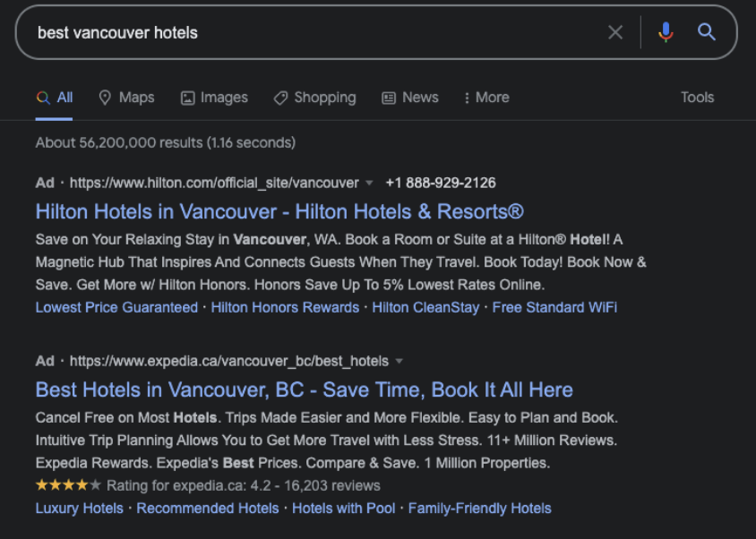Open the News results tab
Screen dimensions: 756x539
(x=410, y=98)
